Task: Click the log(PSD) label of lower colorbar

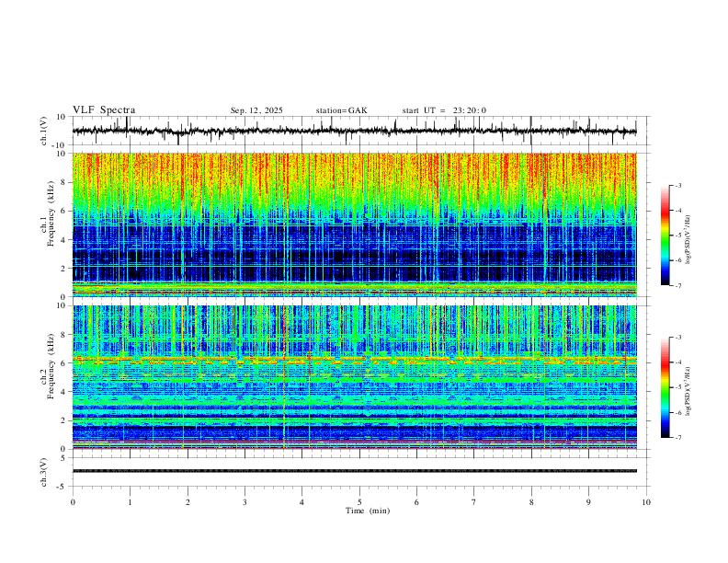Action: (688, 392)
